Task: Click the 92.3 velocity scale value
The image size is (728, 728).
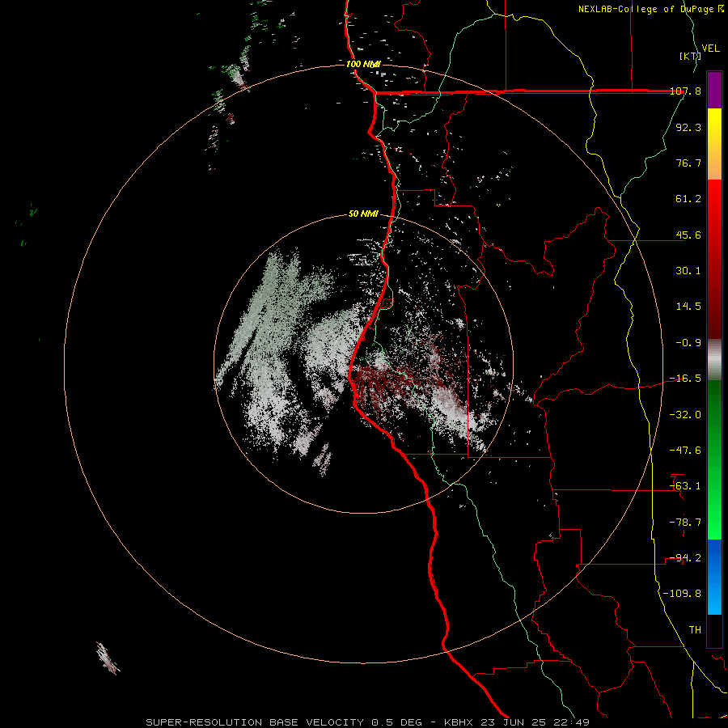Action: point(688,127)
